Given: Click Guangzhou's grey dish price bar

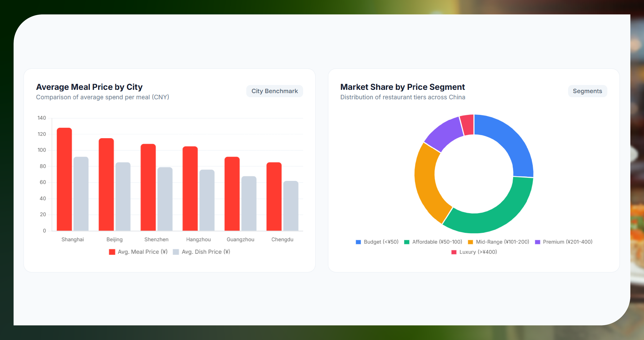Looking at the screenshot, I should pyautogui.click(x=249, y=203).
